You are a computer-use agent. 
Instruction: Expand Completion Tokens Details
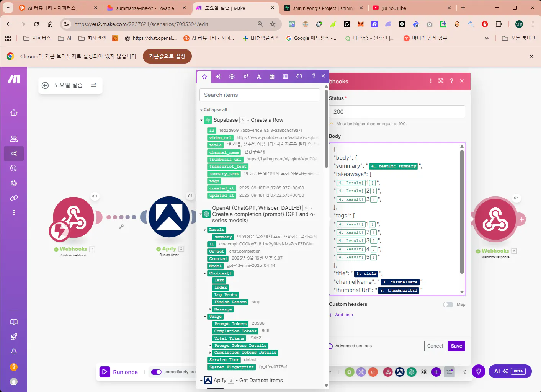(210, 353)
